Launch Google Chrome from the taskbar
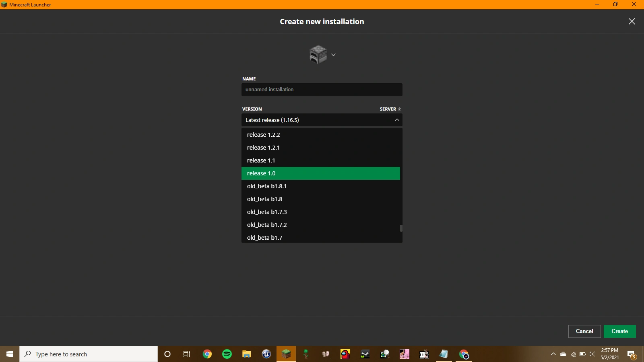Viewport: 644px width, 362px height. click(x=207, y=354)
